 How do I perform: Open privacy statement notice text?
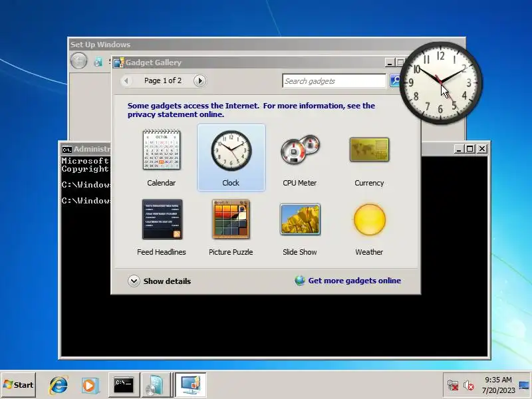coord(251,110)
